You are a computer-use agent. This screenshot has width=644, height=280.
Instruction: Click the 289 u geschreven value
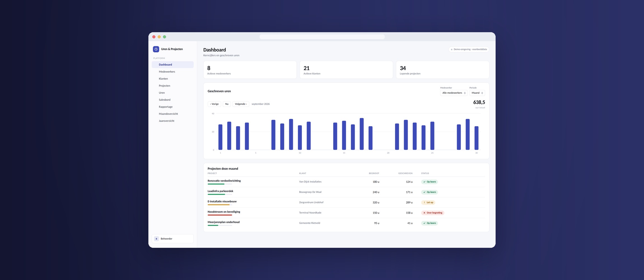[x=409, y=202]
